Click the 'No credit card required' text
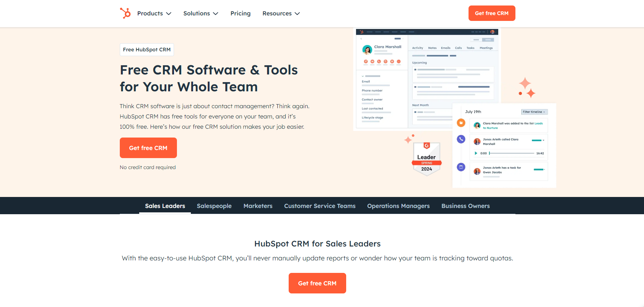Viewport: 644px width, 307px height. click(x=148, y=167)
